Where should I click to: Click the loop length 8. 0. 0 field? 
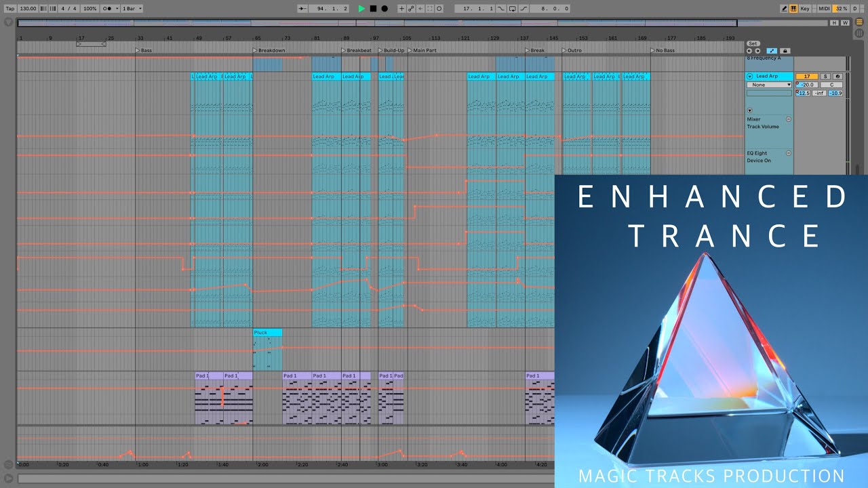pos(550,9)
